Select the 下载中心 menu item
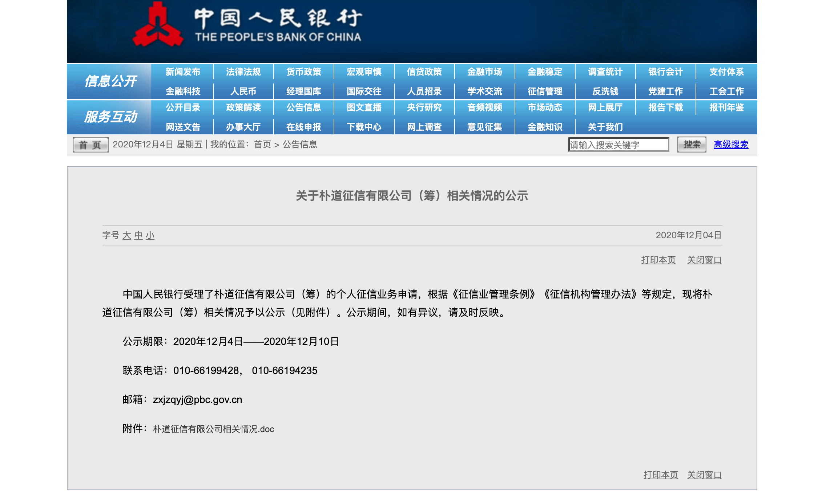Screen dimensions: 814x504 364,127
